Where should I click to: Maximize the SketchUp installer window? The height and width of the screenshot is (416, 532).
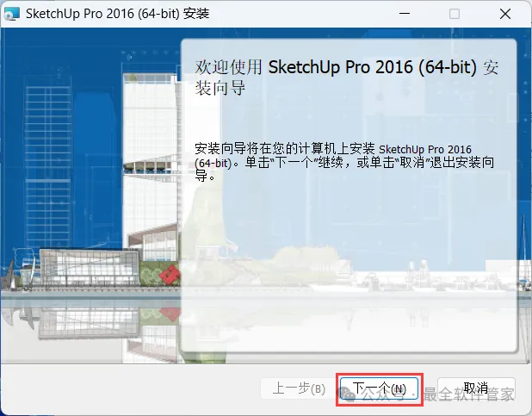(x=455, y=14)
